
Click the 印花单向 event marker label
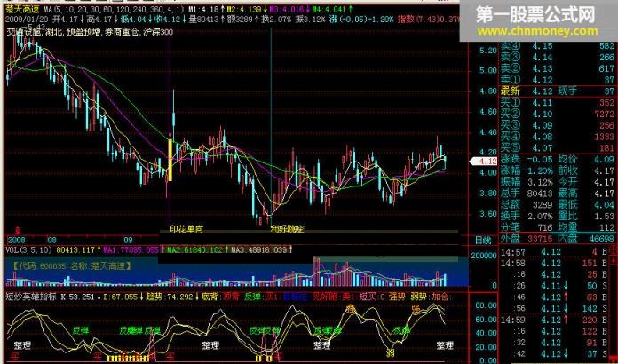(186, 229)
